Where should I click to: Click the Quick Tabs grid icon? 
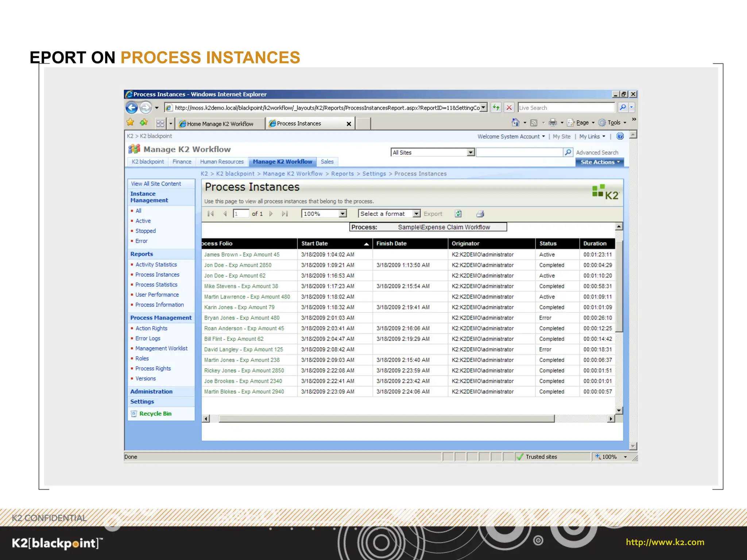(x=160, y=124)
